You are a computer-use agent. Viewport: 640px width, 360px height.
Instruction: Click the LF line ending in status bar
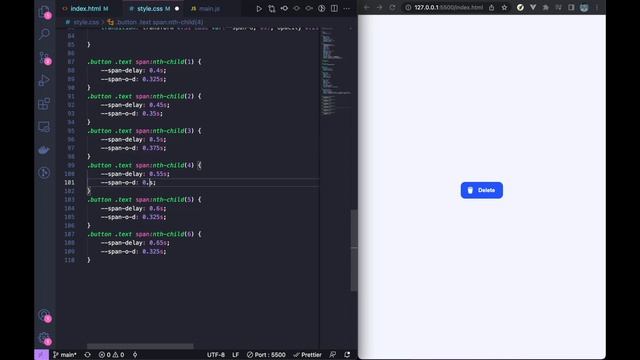tap(236, 355)
